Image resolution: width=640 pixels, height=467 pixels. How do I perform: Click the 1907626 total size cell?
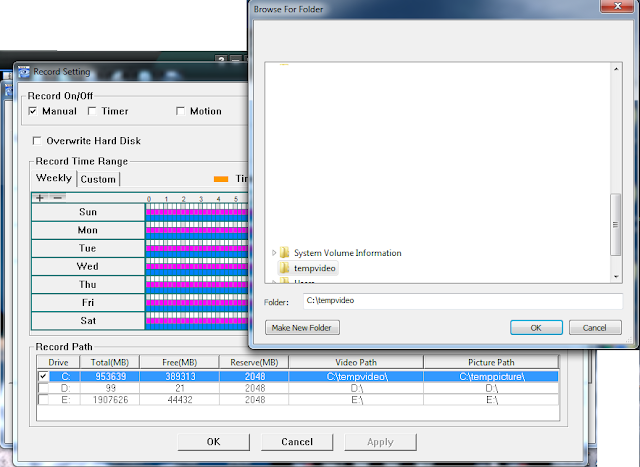[x=111, y=400]
